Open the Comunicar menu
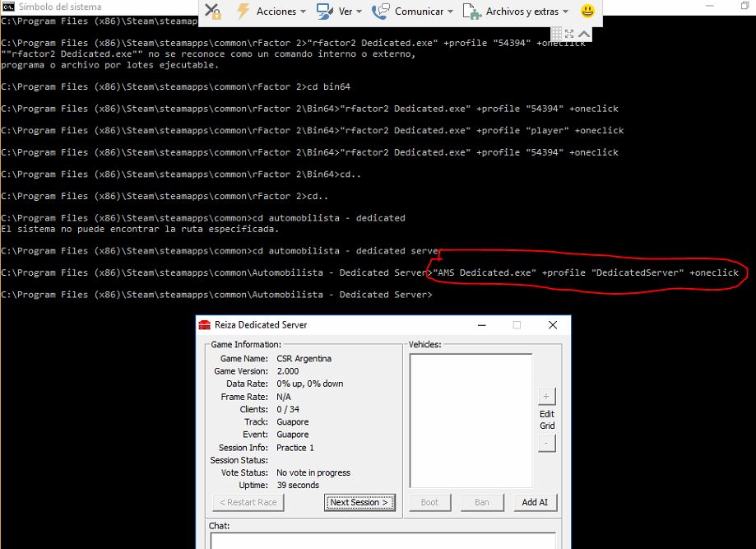Screen dimensions: 756x549 [x=413, y=11]
